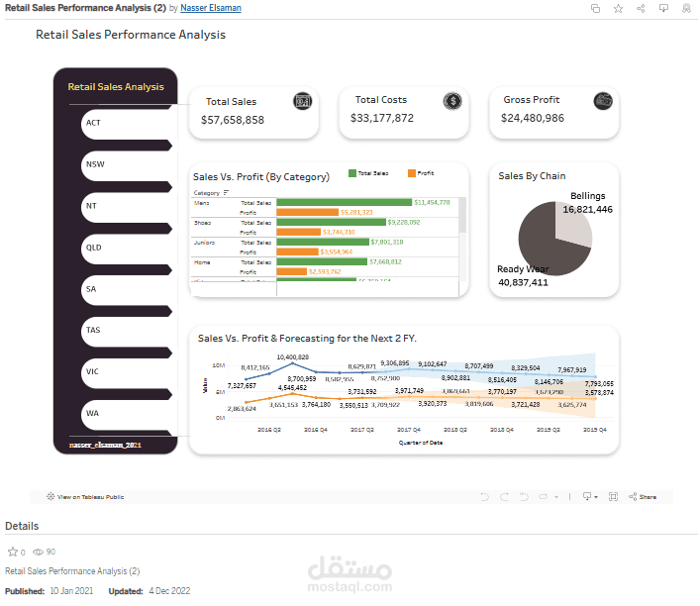Click the Tableau logo icon in bottom toolbar

(x=50, y=497)
